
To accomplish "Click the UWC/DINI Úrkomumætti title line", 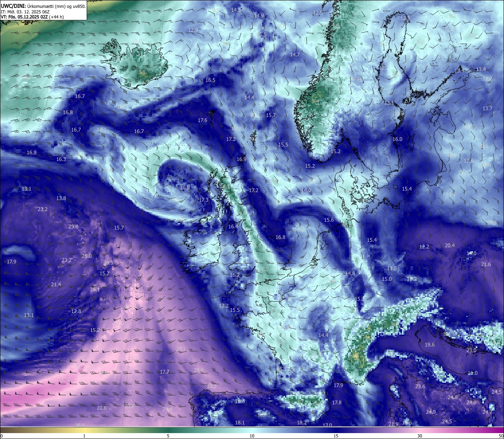I will point(43,6).
